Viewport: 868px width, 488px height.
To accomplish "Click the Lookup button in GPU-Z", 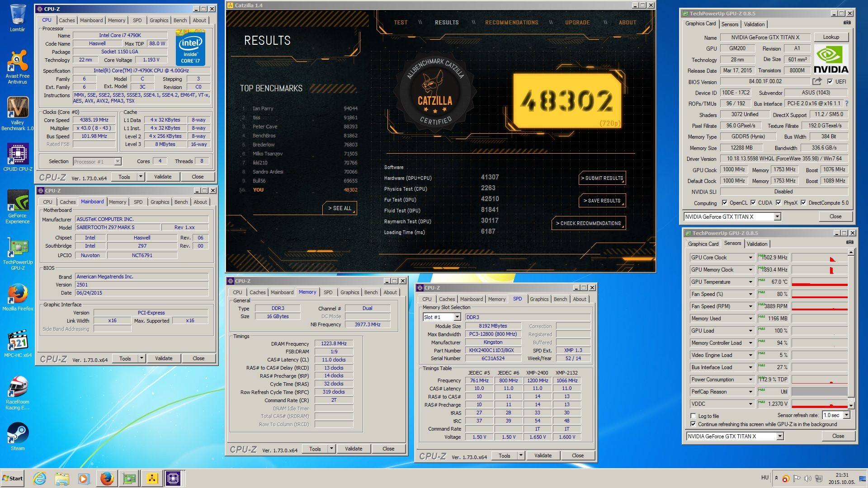I will coord(831,37).
